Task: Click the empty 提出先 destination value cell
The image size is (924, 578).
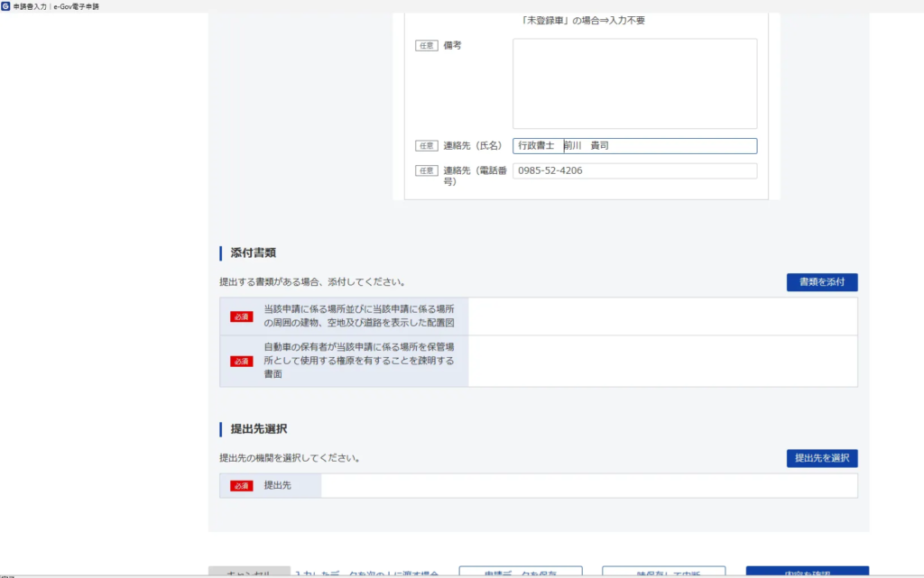Action: (x=588, y=486)
